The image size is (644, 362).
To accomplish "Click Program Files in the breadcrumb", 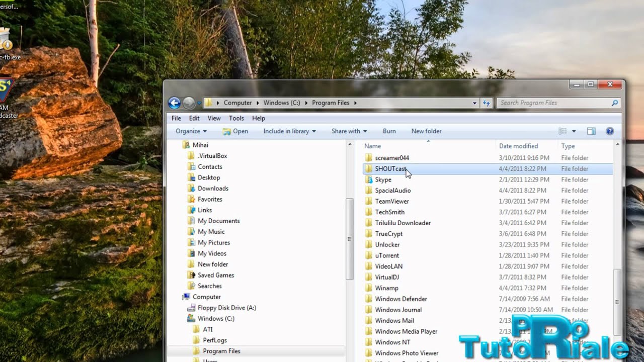I will (331, 103).
